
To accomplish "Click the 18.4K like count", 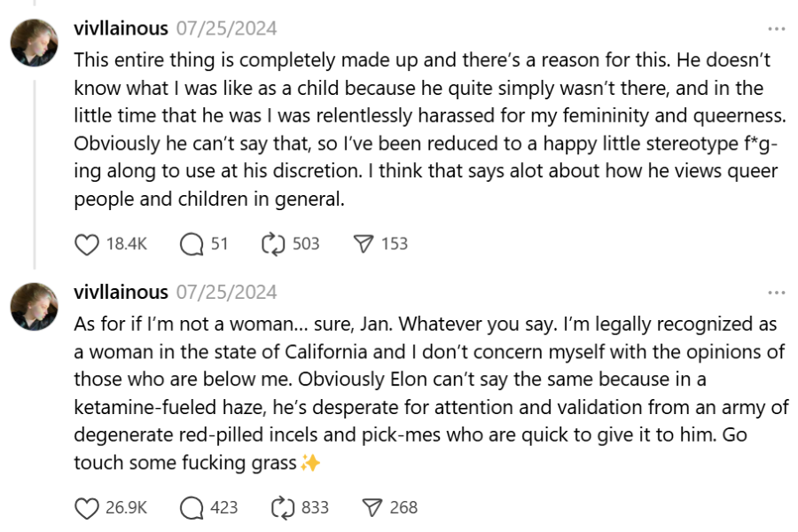I will (126, 244).
